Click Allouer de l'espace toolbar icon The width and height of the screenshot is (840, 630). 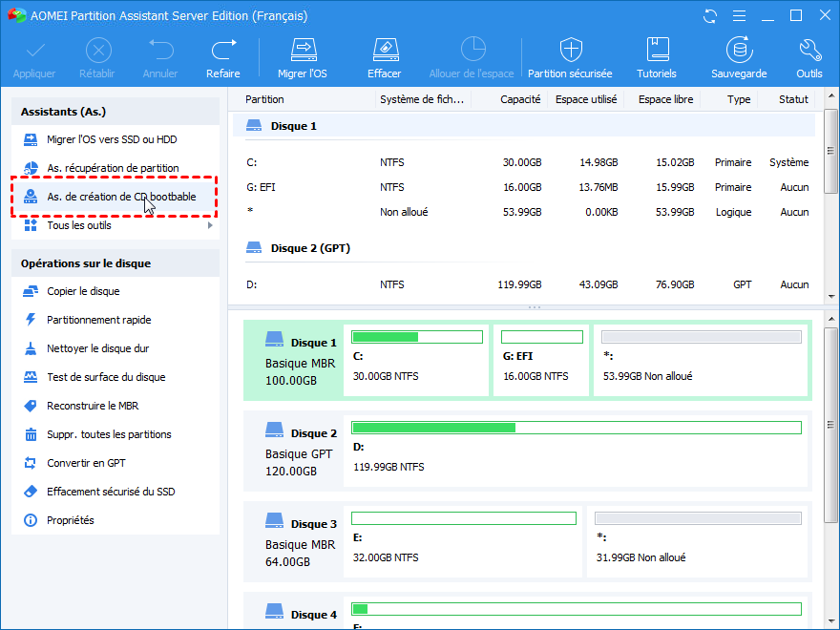(472, 50)
